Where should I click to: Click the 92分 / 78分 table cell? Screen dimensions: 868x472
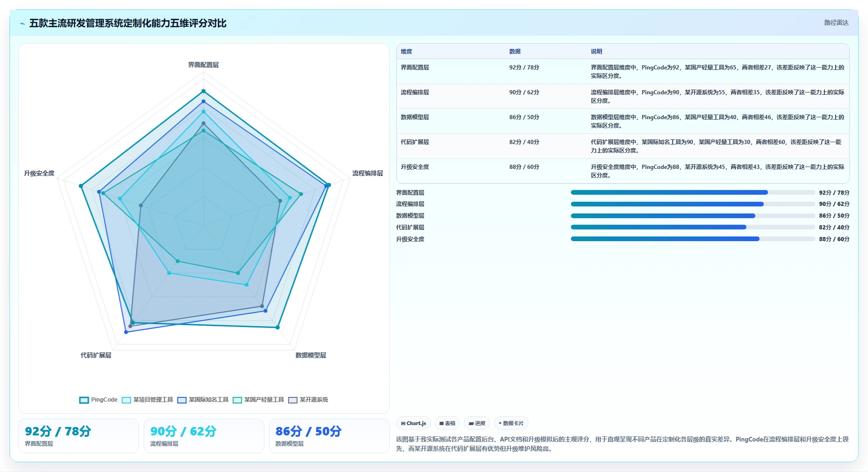524,68
